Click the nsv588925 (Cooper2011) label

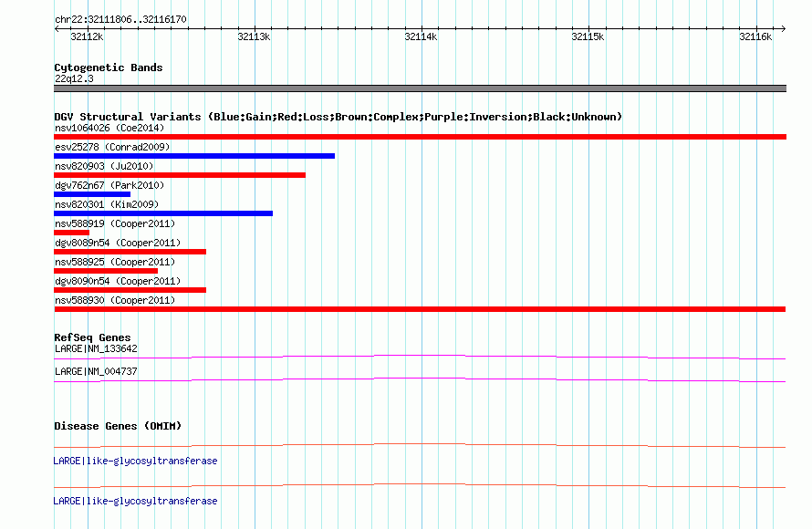[115, 262]
